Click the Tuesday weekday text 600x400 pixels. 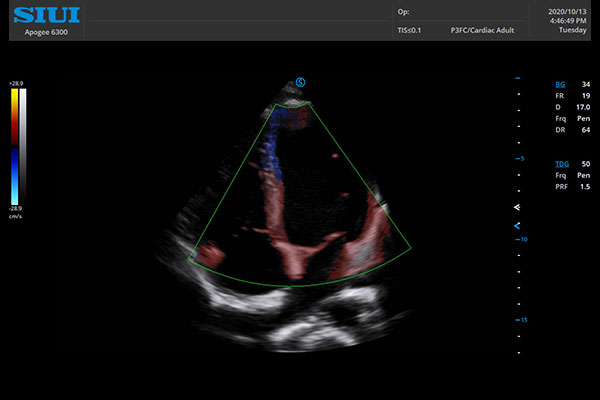572,30
